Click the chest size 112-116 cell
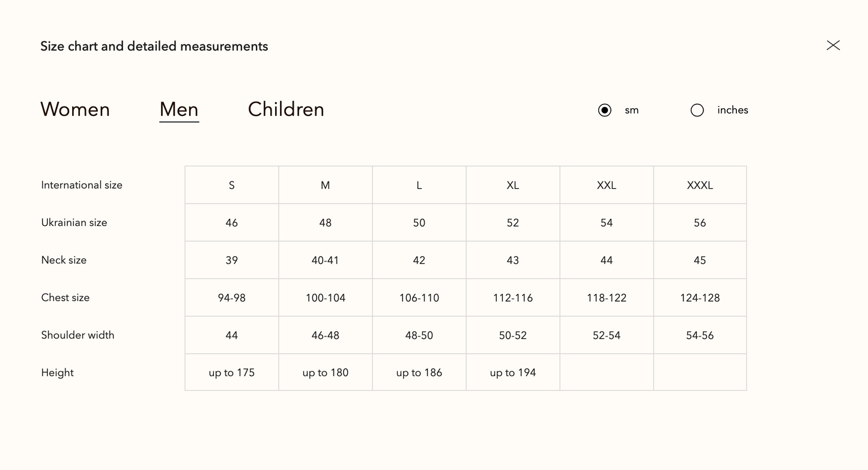Screen dimensions: 868x470 pos(512,298)
